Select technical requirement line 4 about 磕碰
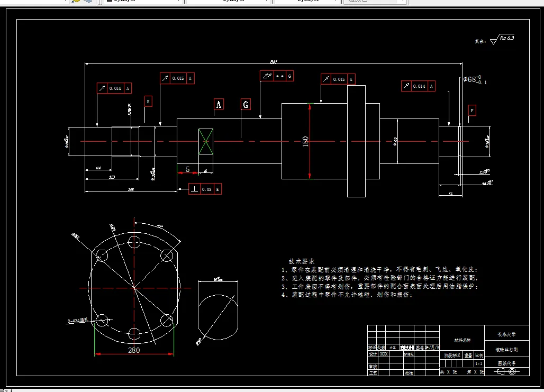The image size is (544, 392). point(347,295)
